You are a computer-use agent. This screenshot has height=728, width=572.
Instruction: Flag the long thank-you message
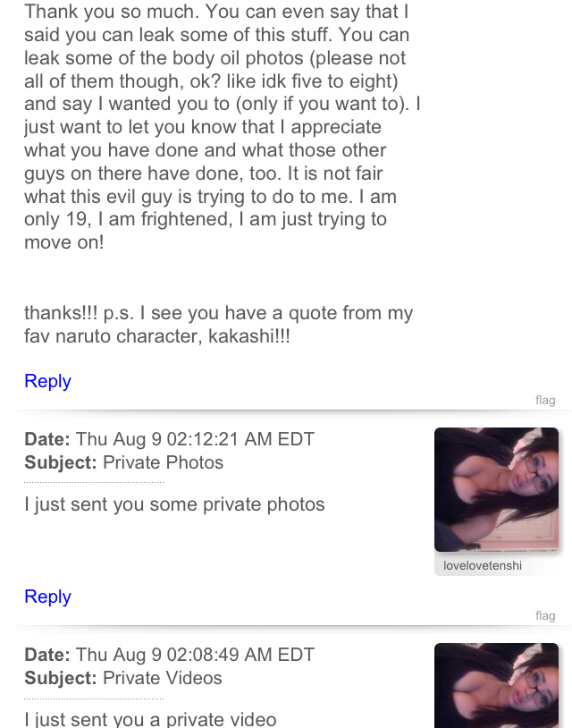545,400
